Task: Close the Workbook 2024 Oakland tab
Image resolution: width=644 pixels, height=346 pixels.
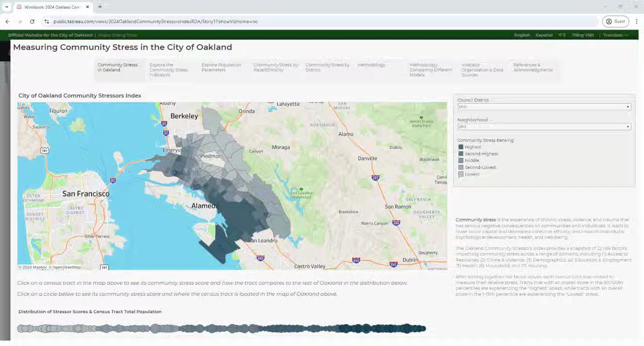Action: (x=87, y=7)
